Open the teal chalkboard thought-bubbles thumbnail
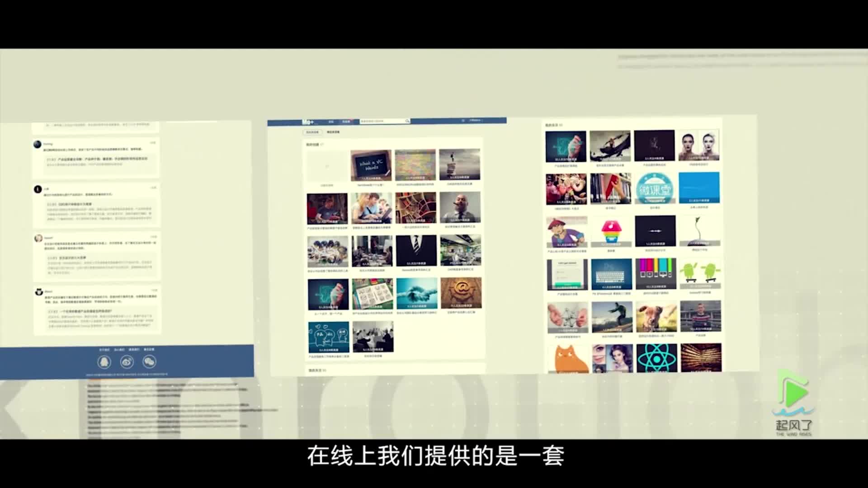The image size is (868, 488). click(329, 337)
